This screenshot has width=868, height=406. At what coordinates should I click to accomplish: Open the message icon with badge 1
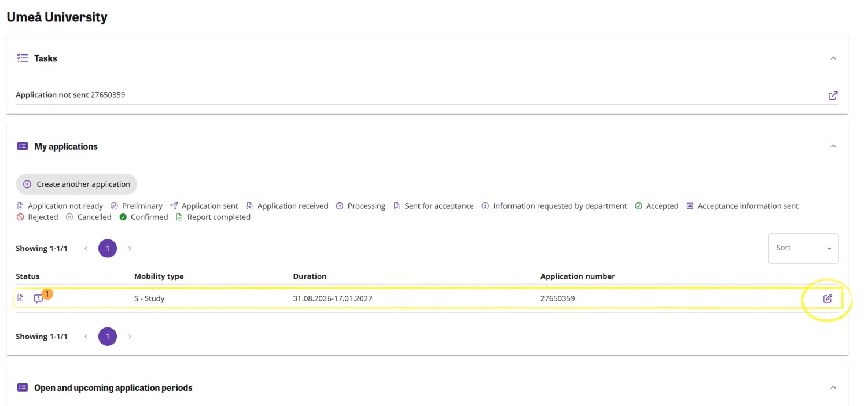(38, 298)
